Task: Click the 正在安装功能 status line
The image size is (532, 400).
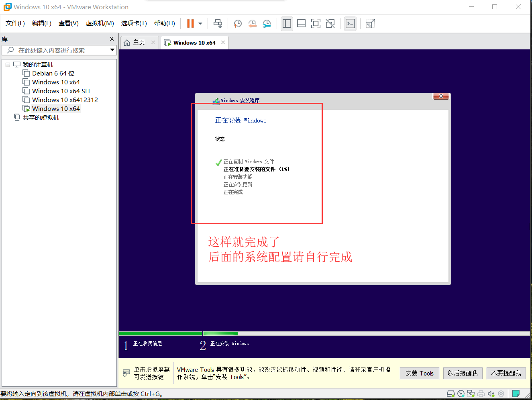Action: point(238,177)
